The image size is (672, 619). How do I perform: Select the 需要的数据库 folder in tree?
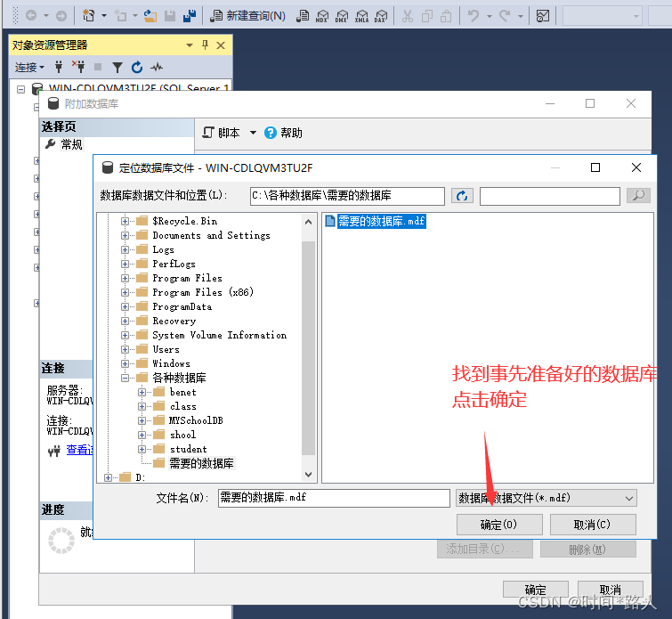(201, 463)
